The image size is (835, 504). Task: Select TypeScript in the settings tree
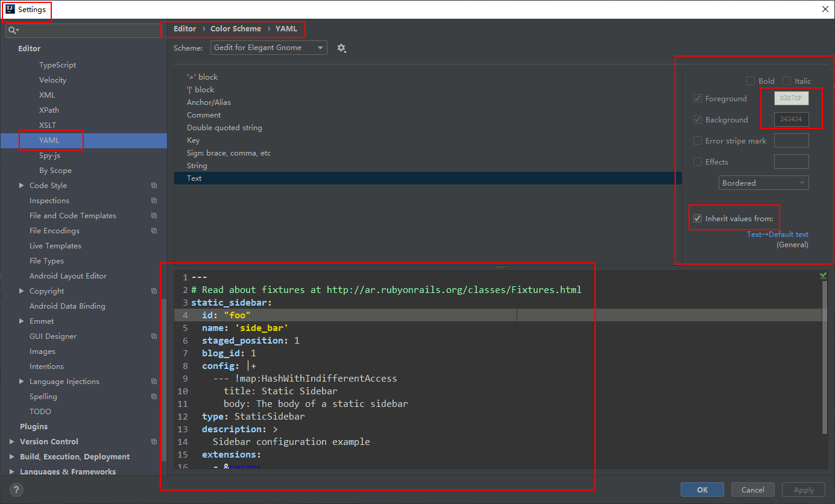pos(57,65)
